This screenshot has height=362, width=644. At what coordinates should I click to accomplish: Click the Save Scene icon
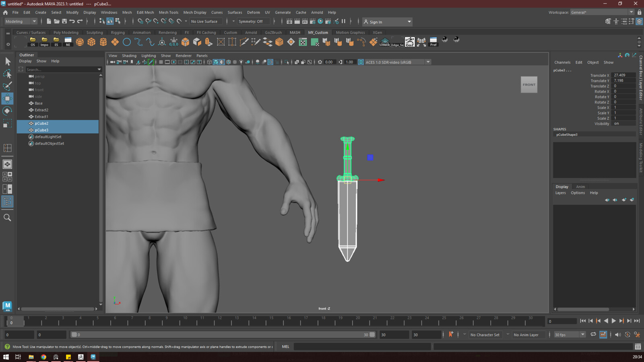pos(64,21)
